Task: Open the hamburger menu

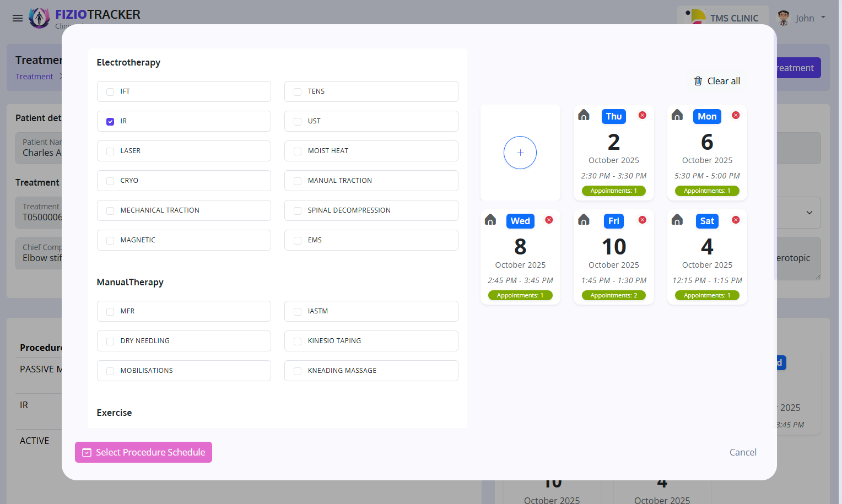Action: pos(18,18)
